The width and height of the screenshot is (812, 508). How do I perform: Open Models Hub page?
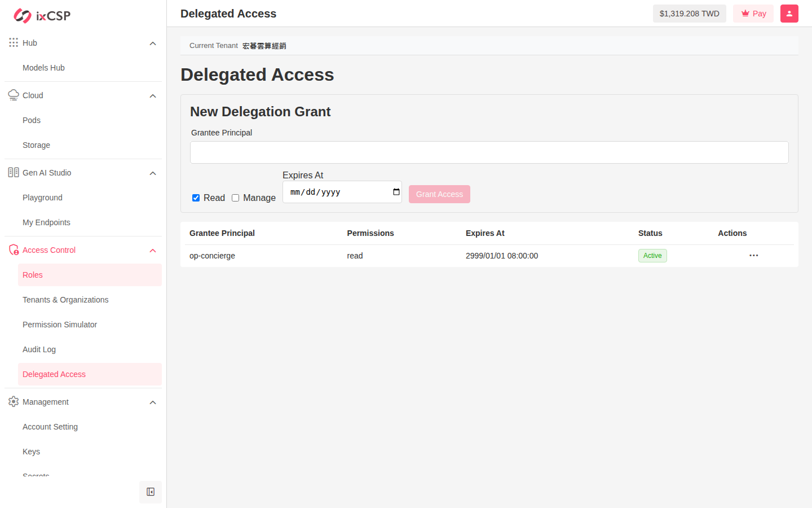(90, 68)
